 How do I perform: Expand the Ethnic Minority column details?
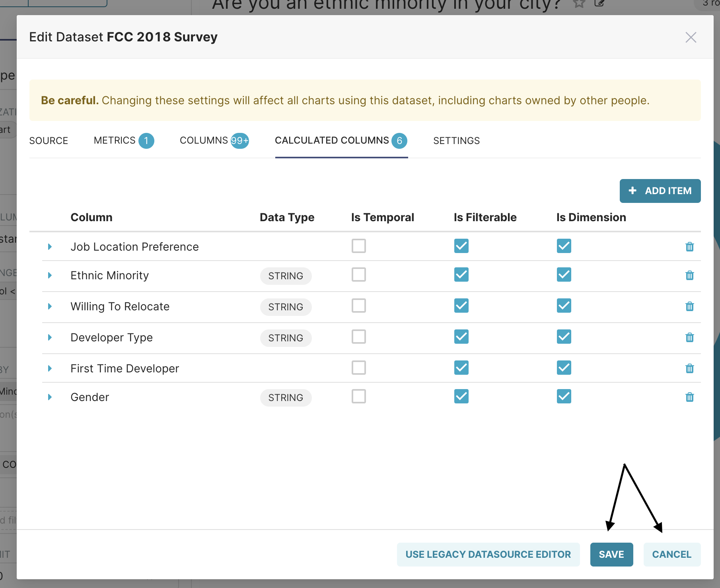50,275
